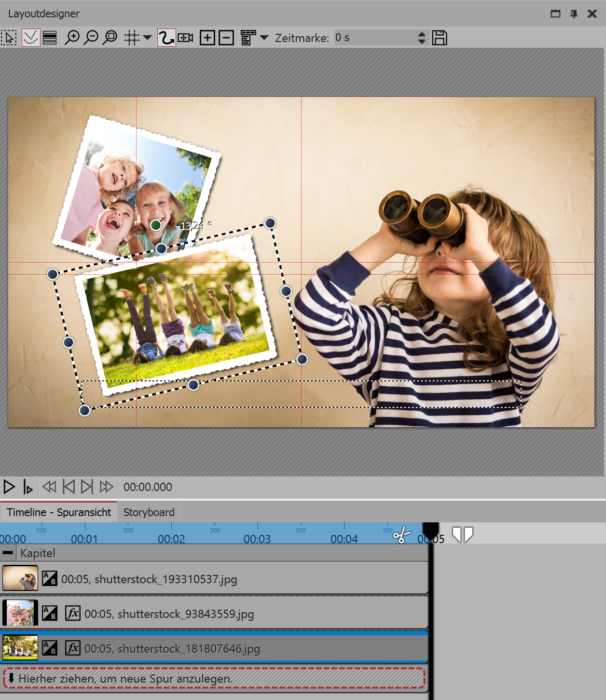Toggle the grid display icon
This screenshot has width=606, height=700.
click(131, 37)
